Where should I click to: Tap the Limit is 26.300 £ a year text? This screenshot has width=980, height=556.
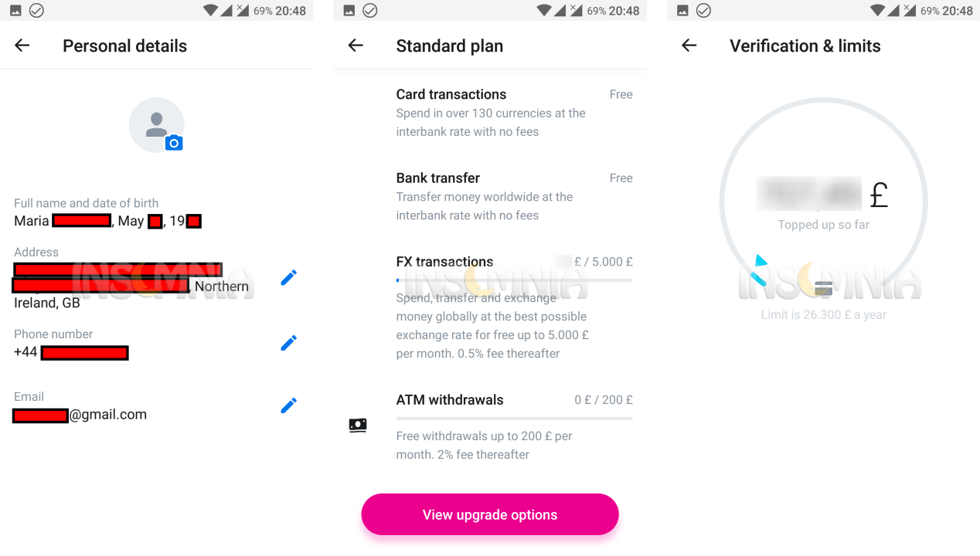point(824,315)
